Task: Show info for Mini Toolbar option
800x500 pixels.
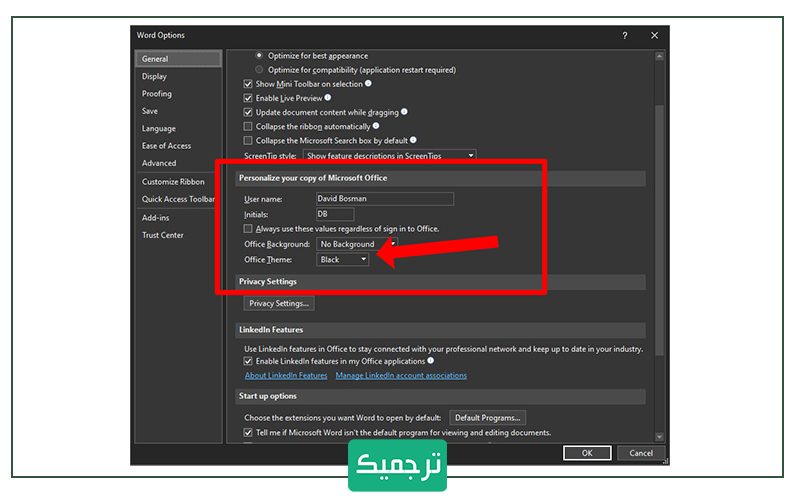Action: click(x=368, y=83)
